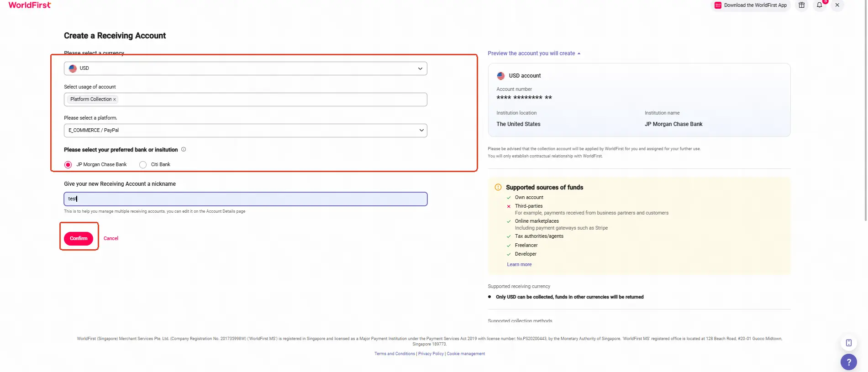Open the USD currency dropdown
868x372 pixels.
(x=246, y=68)
